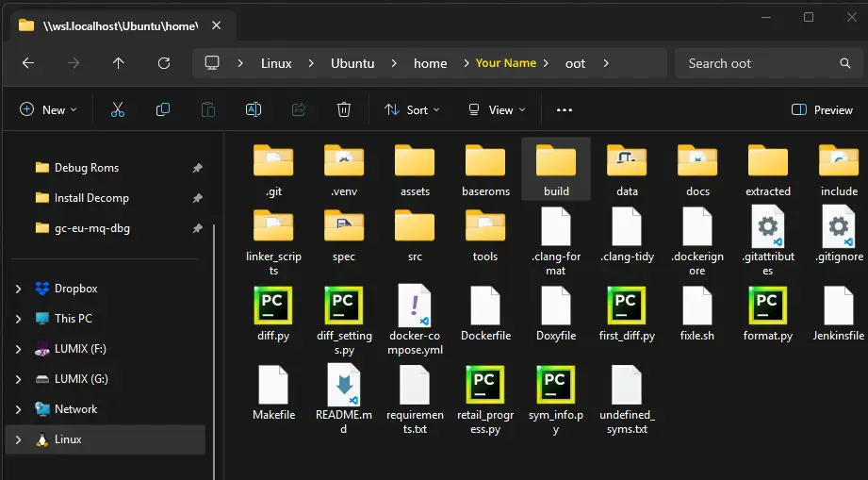The width and height of the screenshot is (868, 480).
Task: Close the wsl.localhost folder tab
Action: pyautogui.click(x=217, y=25)
